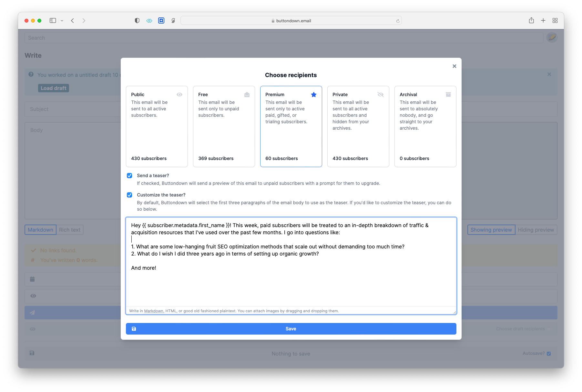Click the crossed-eye icon on the Private card
582x392 pixels.
381,95
